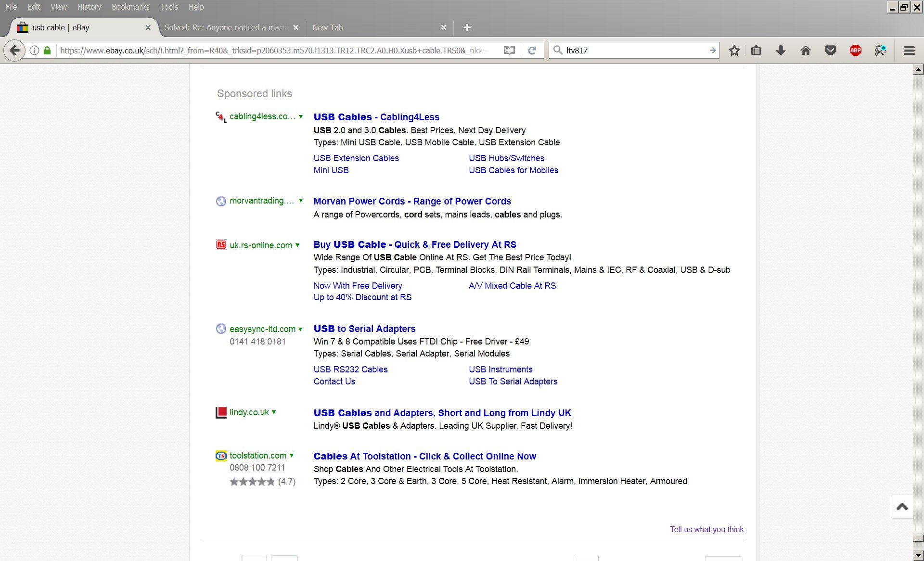Go back with the browser back arrow
The height and width of the screenshot is (561, 924).
tap(15, 50)
